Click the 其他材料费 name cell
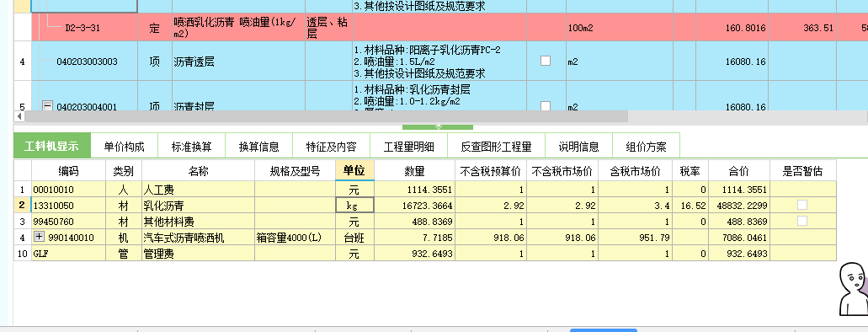 pyautogui.click(x=198, y=222)
